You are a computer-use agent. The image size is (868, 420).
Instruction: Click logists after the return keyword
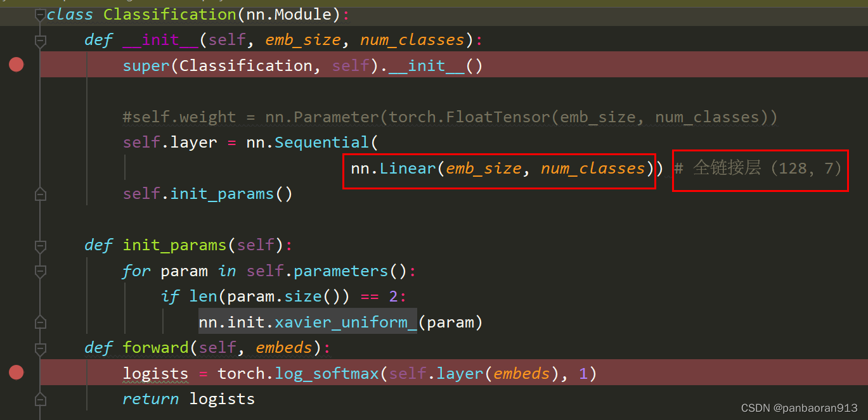tap(222, 398)
